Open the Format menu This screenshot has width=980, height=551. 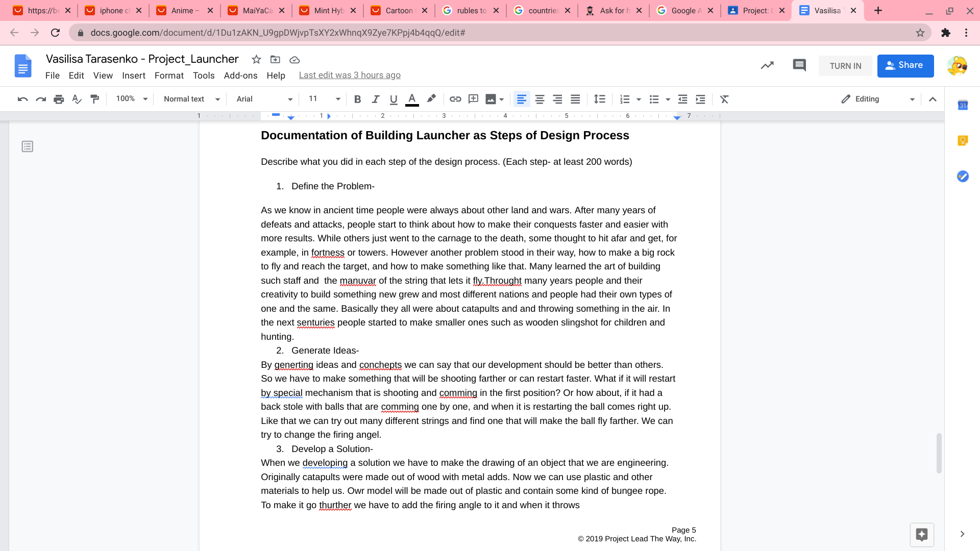[x=169, y=76]
